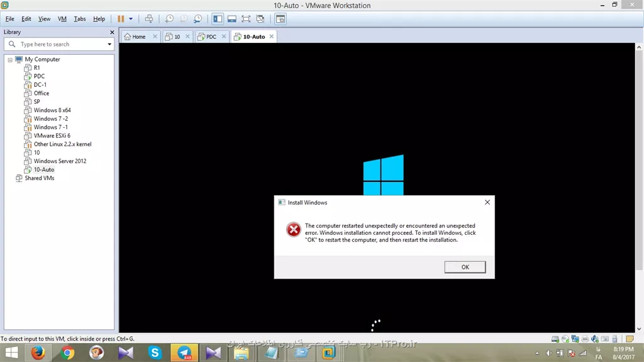Send Ctrl+Alt+Del to the VM
This screenshot has width=644, height=362.
pos(149,19)
